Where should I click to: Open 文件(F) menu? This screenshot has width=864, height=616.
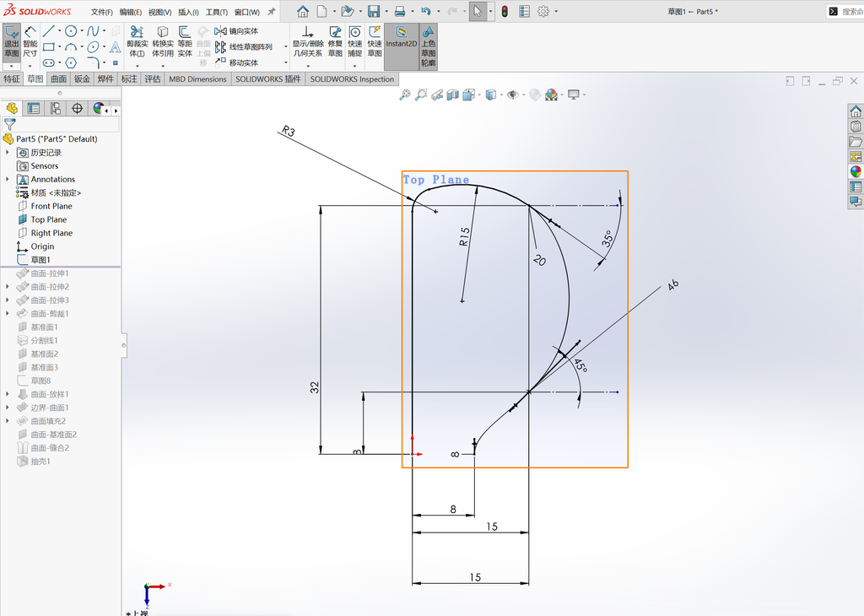(102, 12)
